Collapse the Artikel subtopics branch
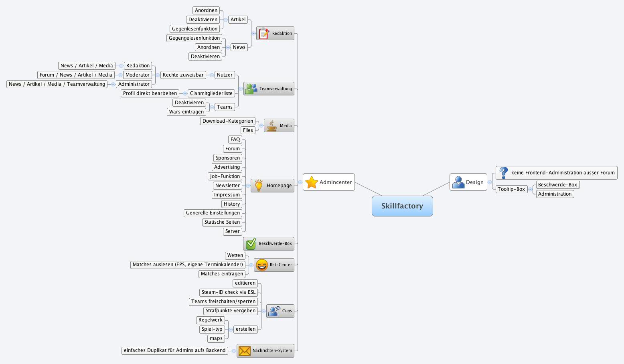This screenshot has height=364, width=624. [x=225, y=19]
